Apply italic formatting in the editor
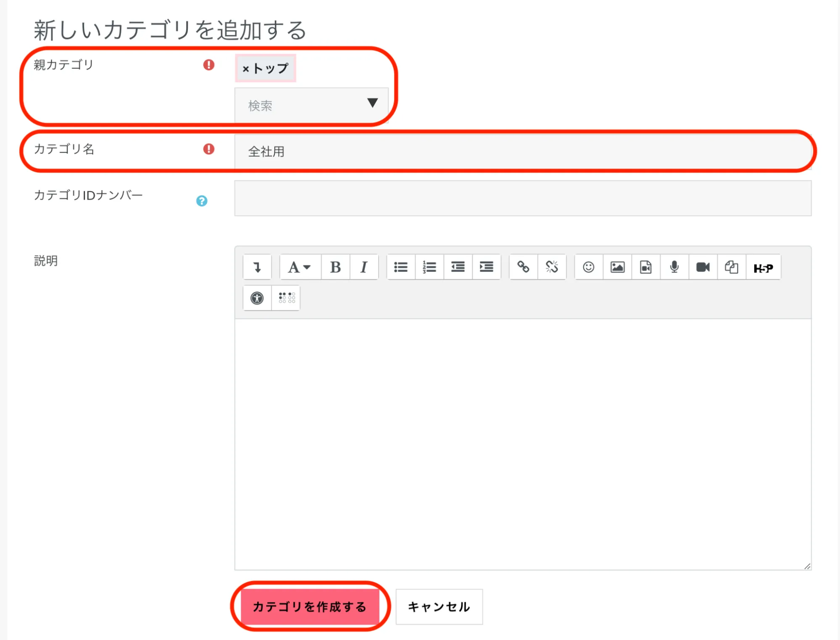 pyautogui.click(x=364, y=267)
